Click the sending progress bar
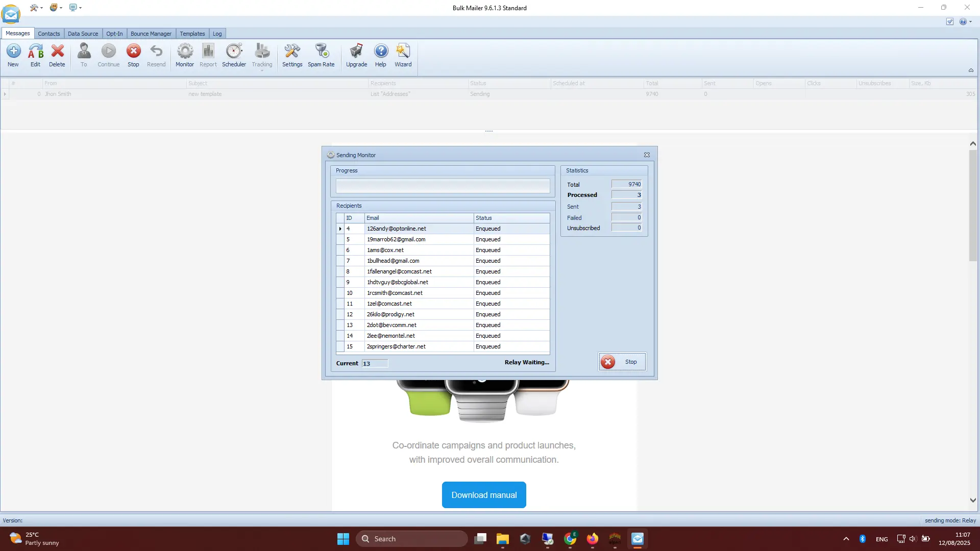This screenshot has height=551, width=980. 443,186
